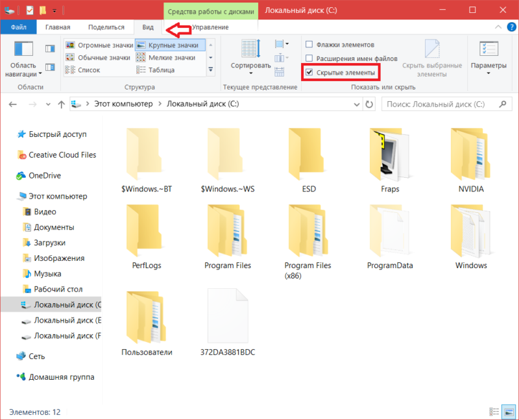The width and height of the screenshot is (519, 420).
Task: Open the Quick Access Toolbar customize arrow
Action: pos(54,11)
